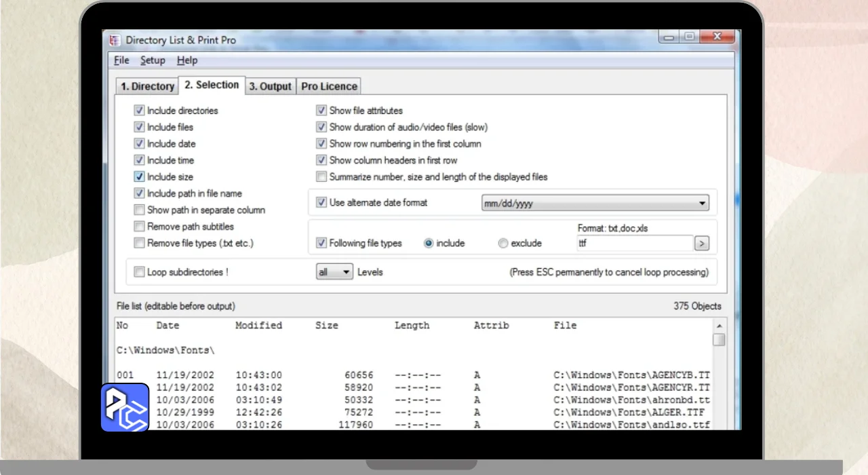Select the exclude radio button
868x475 pixels.
coord(503,243)
